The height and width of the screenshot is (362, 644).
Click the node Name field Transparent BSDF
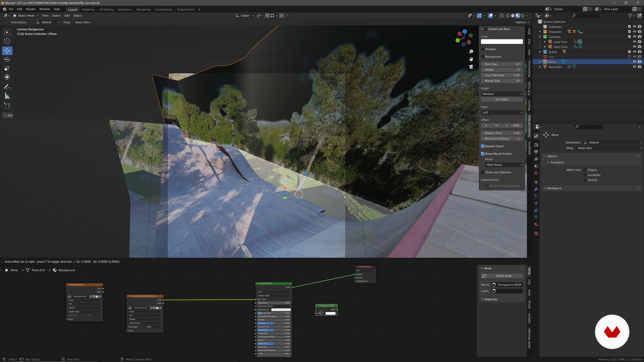click(507, 285)
